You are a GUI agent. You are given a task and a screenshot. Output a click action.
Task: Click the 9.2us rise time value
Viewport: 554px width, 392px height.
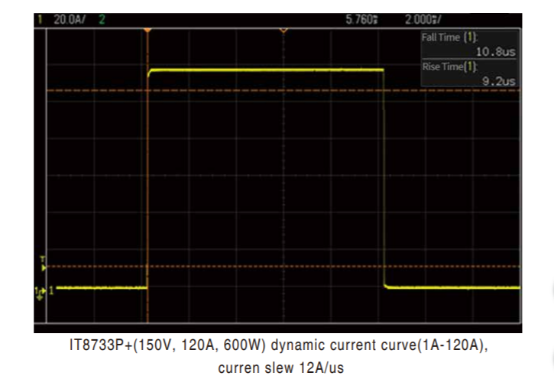click(499, 81)
